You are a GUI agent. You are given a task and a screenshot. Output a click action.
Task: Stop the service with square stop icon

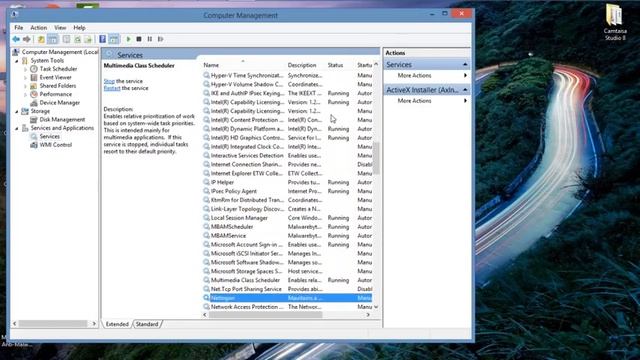139,39
